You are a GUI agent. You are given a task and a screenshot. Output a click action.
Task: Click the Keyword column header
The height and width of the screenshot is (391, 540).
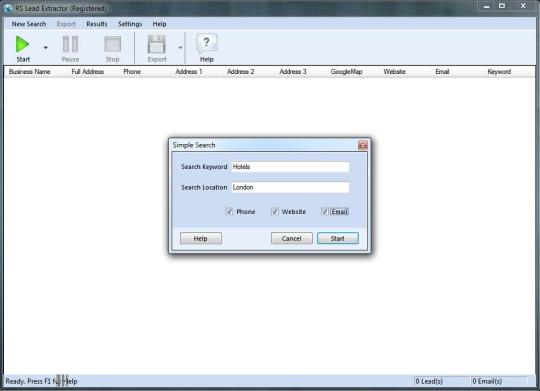tap(499, 72)
